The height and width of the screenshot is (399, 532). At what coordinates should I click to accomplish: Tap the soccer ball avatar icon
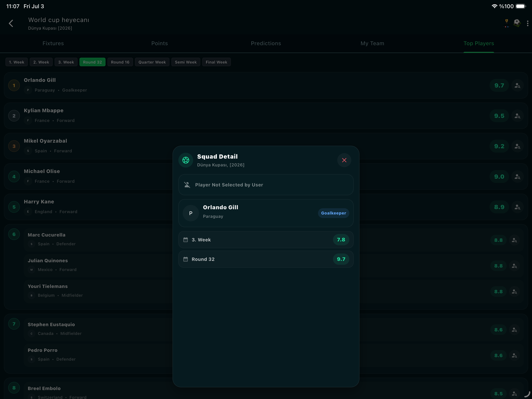coord(517,23)
